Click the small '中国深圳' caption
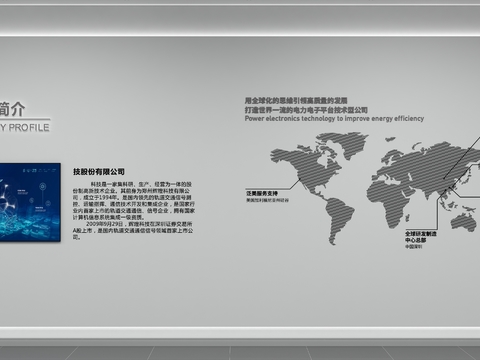The image size is (480, 360). [413, 247]
